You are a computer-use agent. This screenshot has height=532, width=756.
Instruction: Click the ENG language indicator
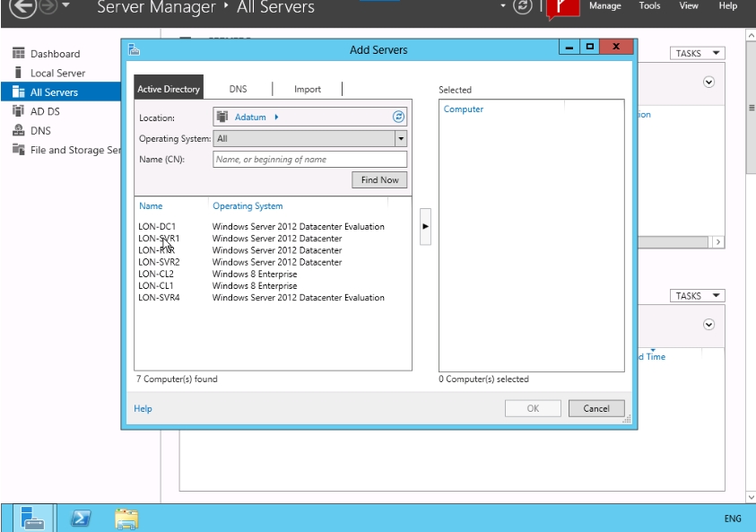pos(733,519)
